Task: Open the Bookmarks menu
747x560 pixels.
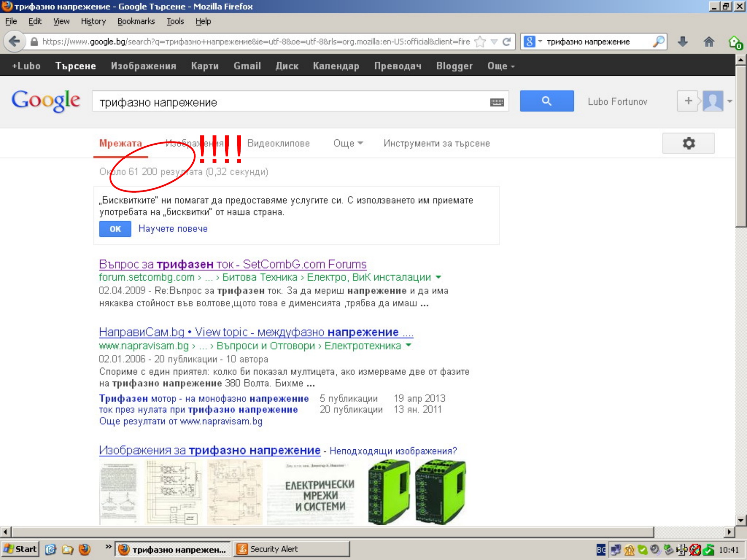Action: tap(136, 21)
